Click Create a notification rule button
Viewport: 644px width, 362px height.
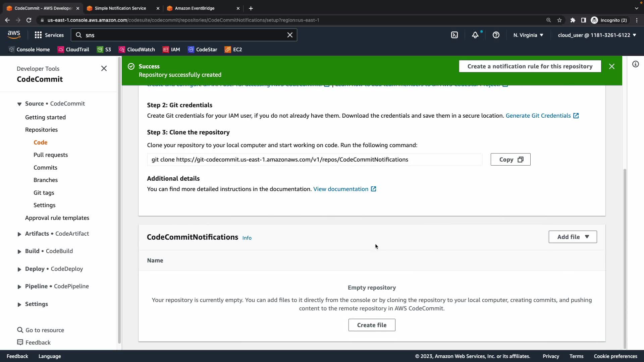530,66
